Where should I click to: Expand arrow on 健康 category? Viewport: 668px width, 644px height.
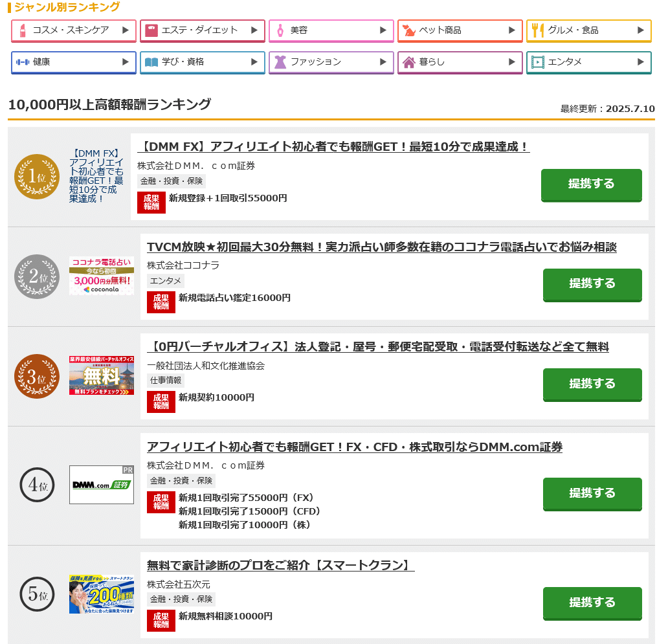point(126,62)
